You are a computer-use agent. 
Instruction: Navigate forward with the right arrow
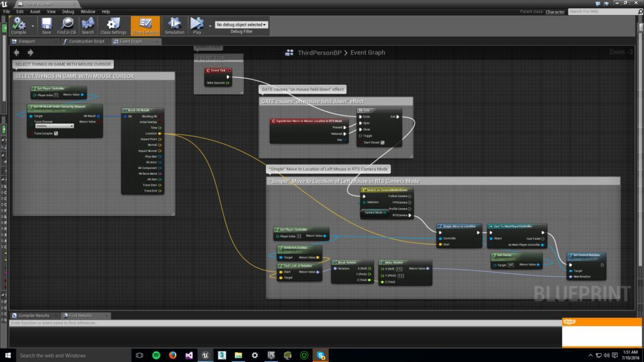click(30, 53)
